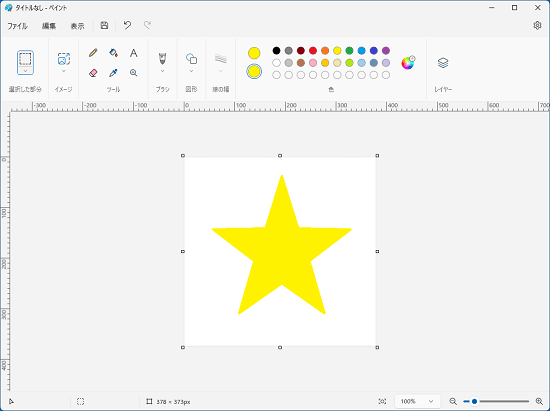Pick the yellow palette swatch
550x411 pixels.
pyautogui.click(x=337, y=51)
